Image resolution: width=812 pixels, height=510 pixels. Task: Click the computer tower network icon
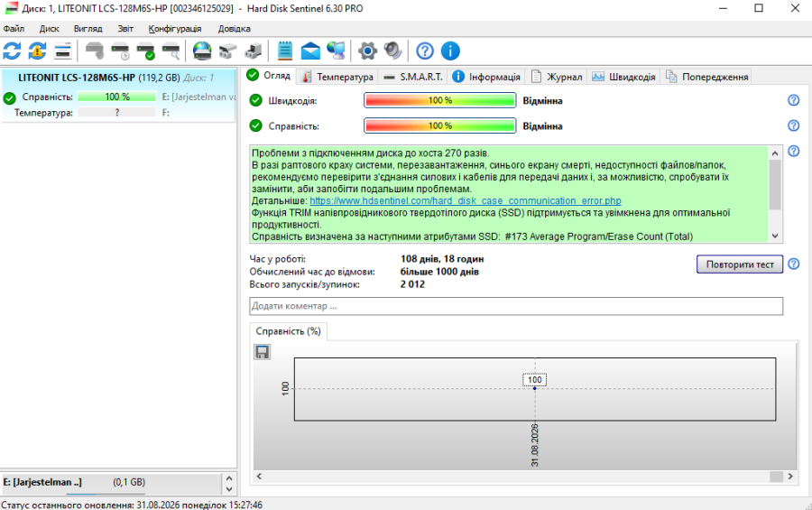[253, 51]
